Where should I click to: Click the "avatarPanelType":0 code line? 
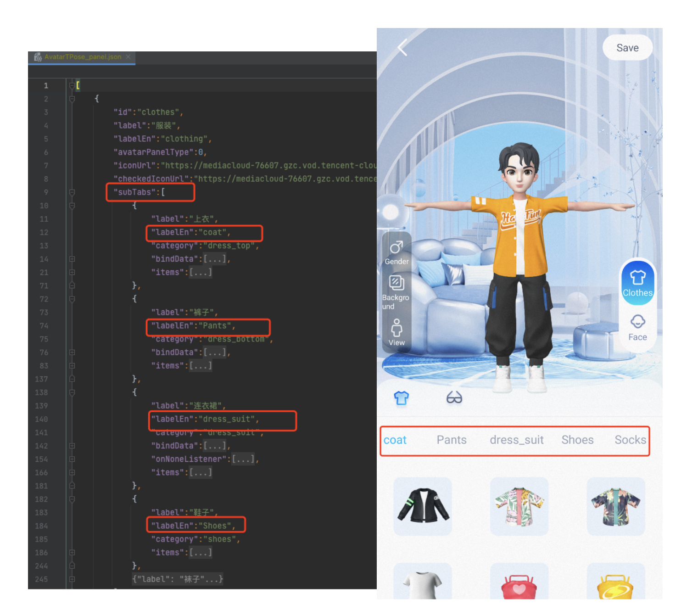pyautogui.click(x=160, y=152)
